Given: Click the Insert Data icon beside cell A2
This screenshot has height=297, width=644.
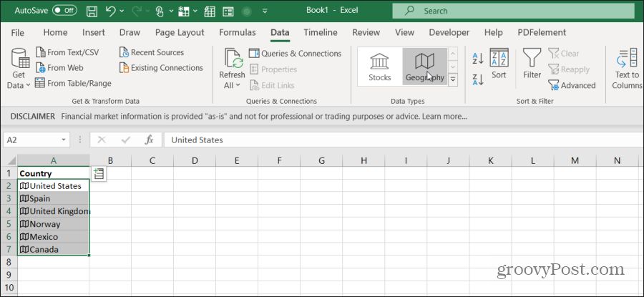Looking at the screenshot, I should point(99,173).
